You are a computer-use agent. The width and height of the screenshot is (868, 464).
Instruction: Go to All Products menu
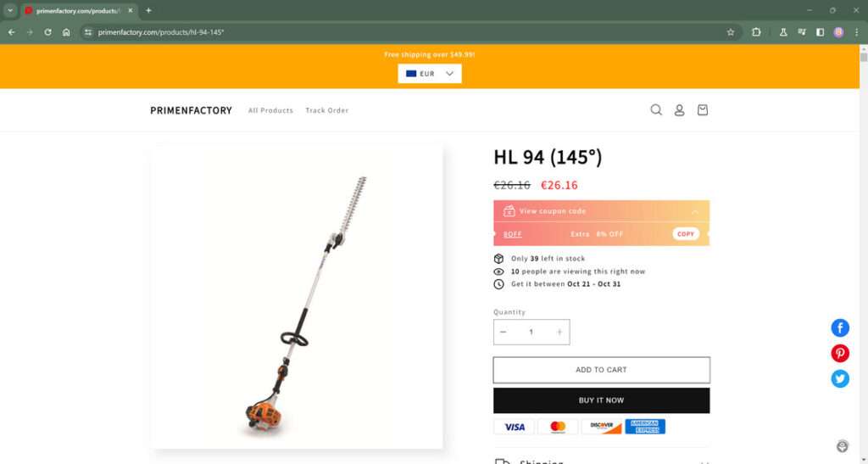[x=270, y=110]
